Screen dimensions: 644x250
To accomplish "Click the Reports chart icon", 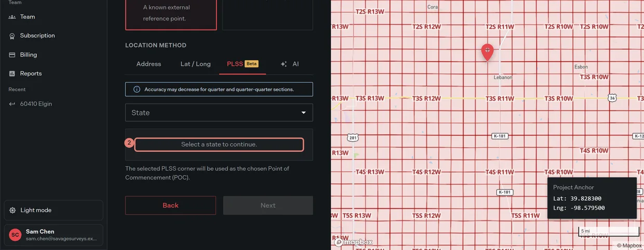I will [x=12, y=74].
